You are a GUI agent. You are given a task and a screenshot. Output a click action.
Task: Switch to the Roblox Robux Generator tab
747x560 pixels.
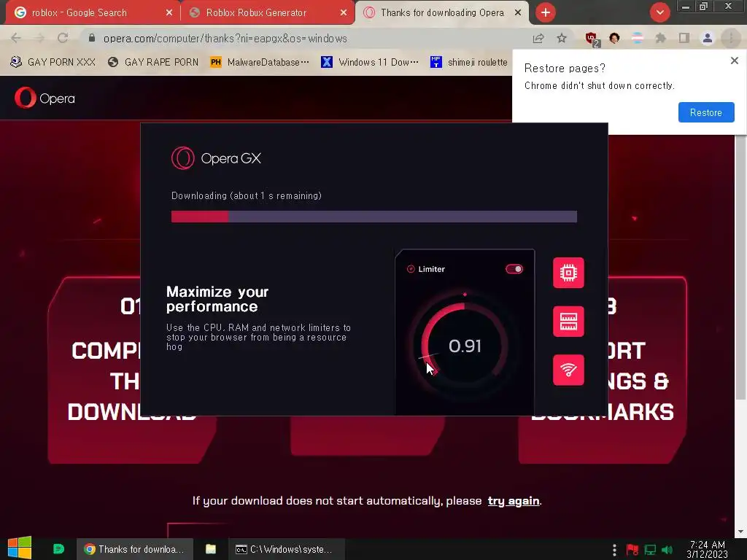tap(267, 12)
